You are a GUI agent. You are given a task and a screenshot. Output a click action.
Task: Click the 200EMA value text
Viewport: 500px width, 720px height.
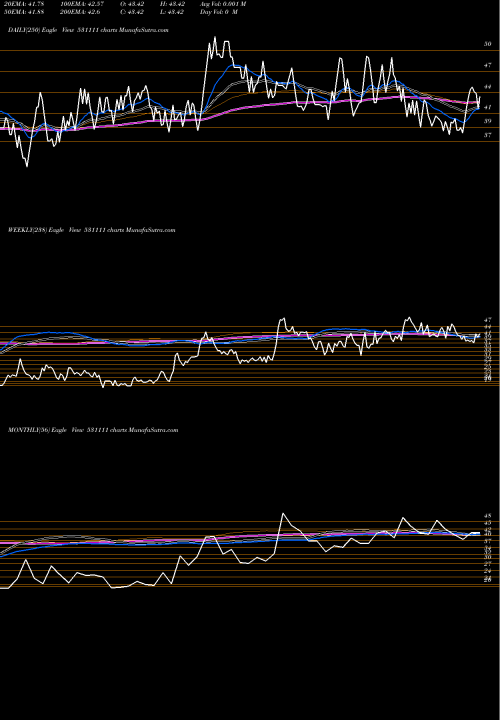79,12
